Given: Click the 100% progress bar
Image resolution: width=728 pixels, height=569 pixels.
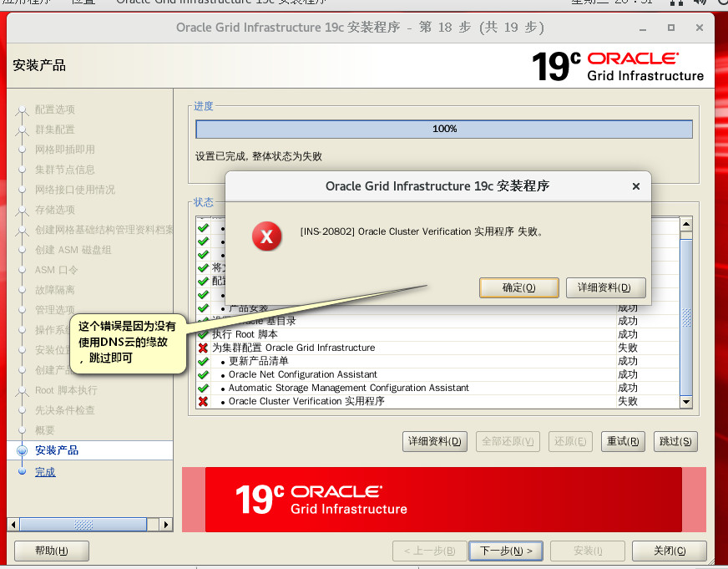Looking at the screenshot, I should tap(443, 129).
